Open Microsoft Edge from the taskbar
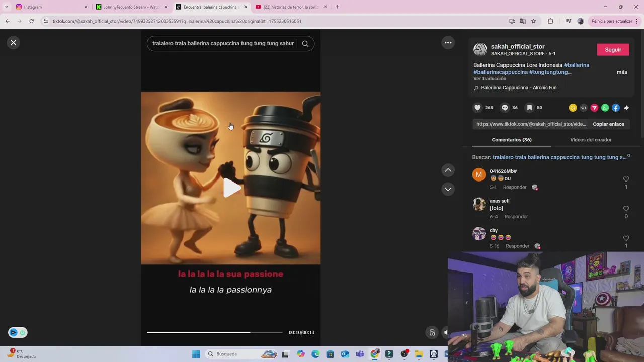 coord(315,354)
